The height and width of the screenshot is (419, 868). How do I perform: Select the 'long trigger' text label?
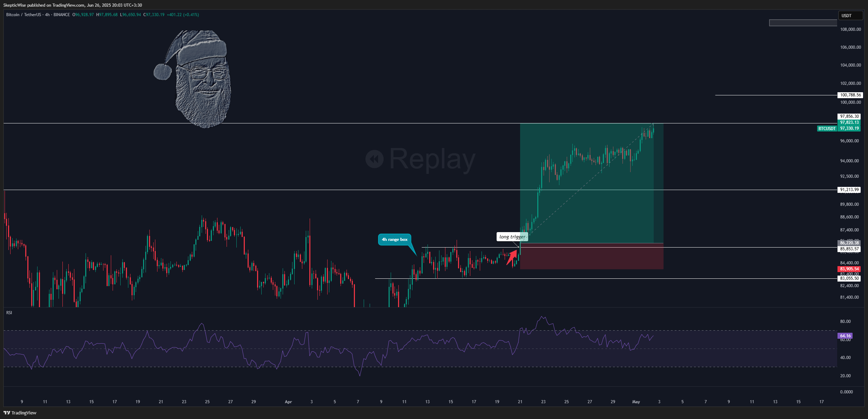tap(512, 237)
